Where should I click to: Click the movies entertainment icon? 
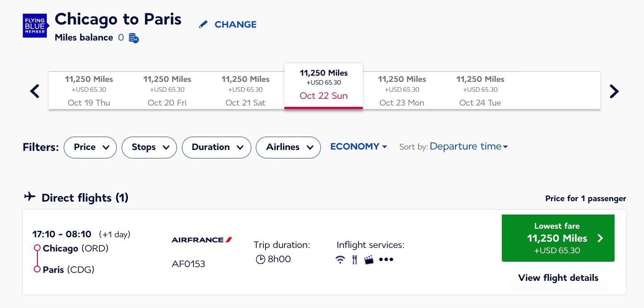(369, 259)
